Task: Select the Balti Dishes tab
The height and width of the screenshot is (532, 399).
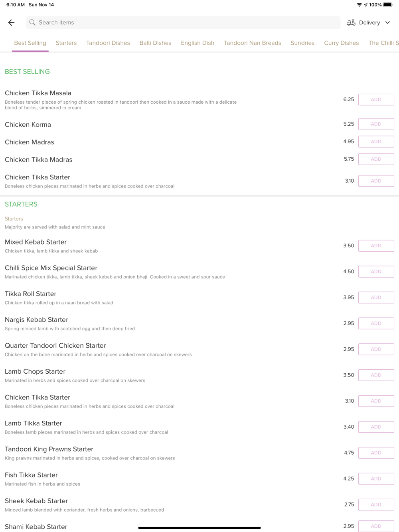Action: pos(155,43)
